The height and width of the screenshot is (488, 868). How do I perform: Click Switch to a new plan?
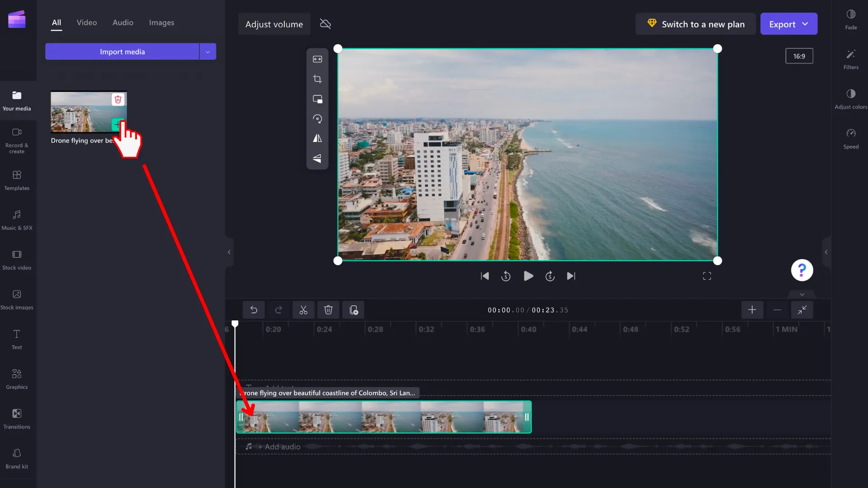[695, 24]
